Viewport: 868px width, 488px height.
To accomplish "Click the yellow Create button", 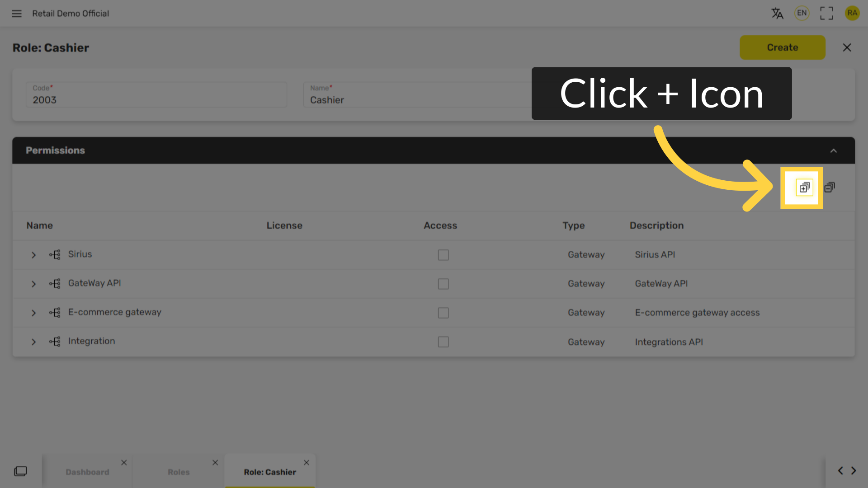I will [782, 47].
